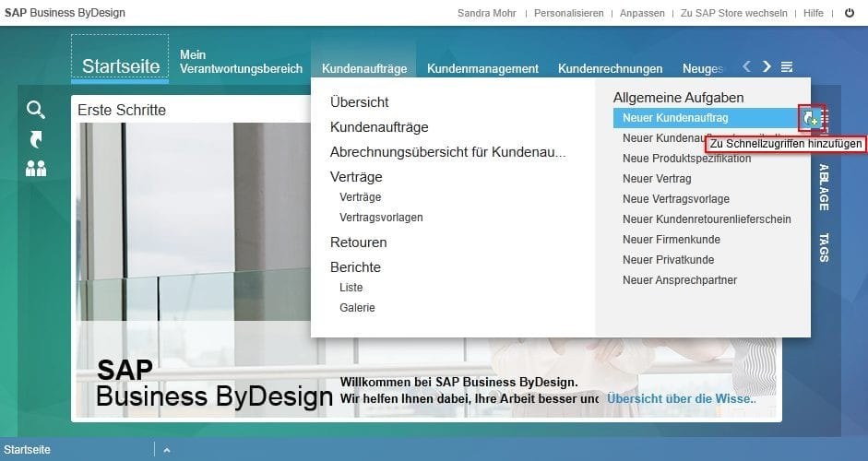Start Neuer Kundenretourenlieferschein task
Screen dimensions: 868x461
coord(707,219)
